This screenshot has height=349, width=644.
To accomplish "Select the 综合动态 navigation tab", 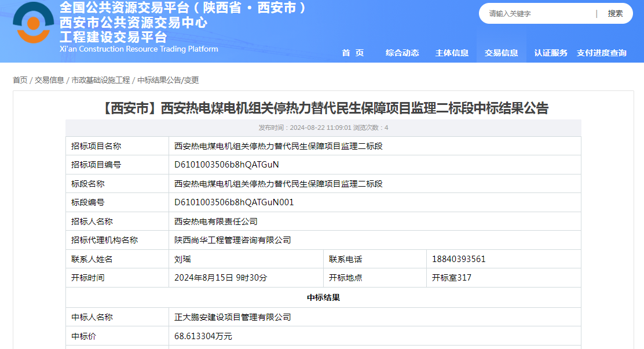I will click(x=402, y=53).
